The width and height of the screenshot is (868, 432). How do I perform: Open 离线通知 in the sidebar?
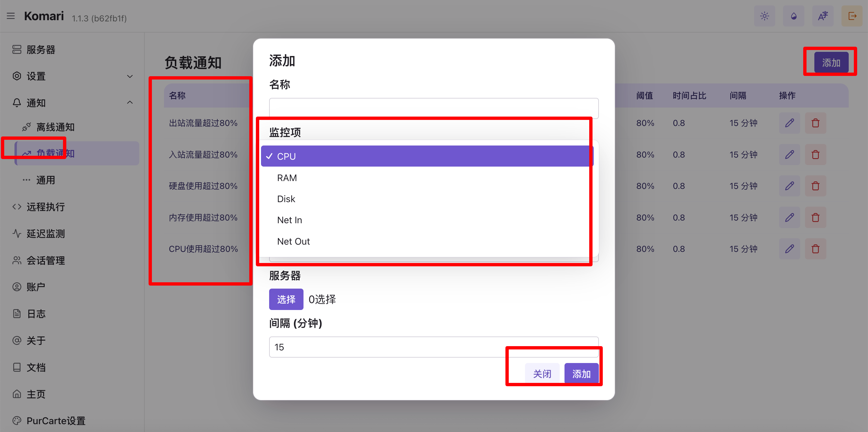pos(55,127)
